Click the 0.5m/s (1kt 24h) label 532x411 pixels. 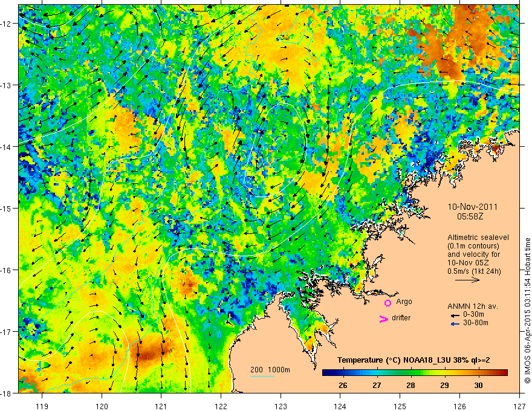pos(475,271)
